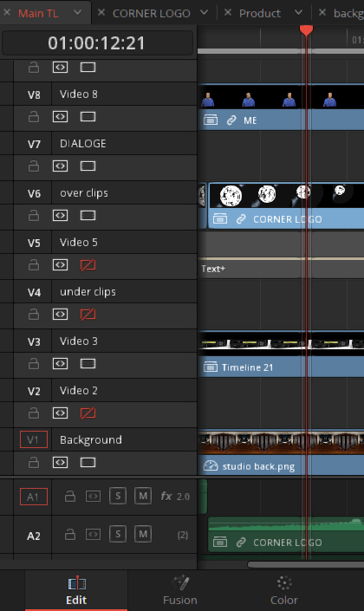The width and height of the screenshot is (364, 611).
Task: Click the fx icon on track A1
Action: click(166, 496)
